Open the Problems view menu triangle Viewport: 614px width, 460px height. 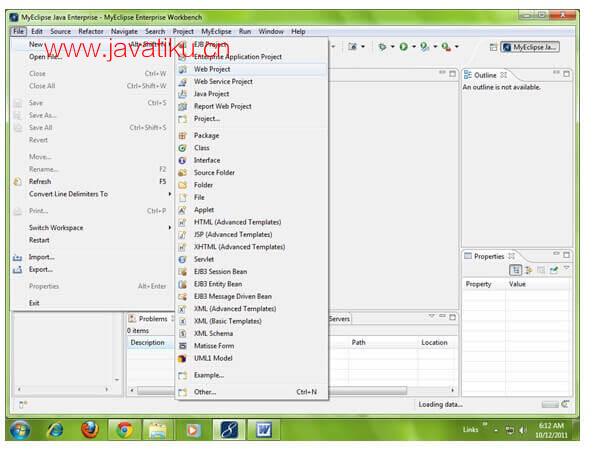(x=431, y=316)
